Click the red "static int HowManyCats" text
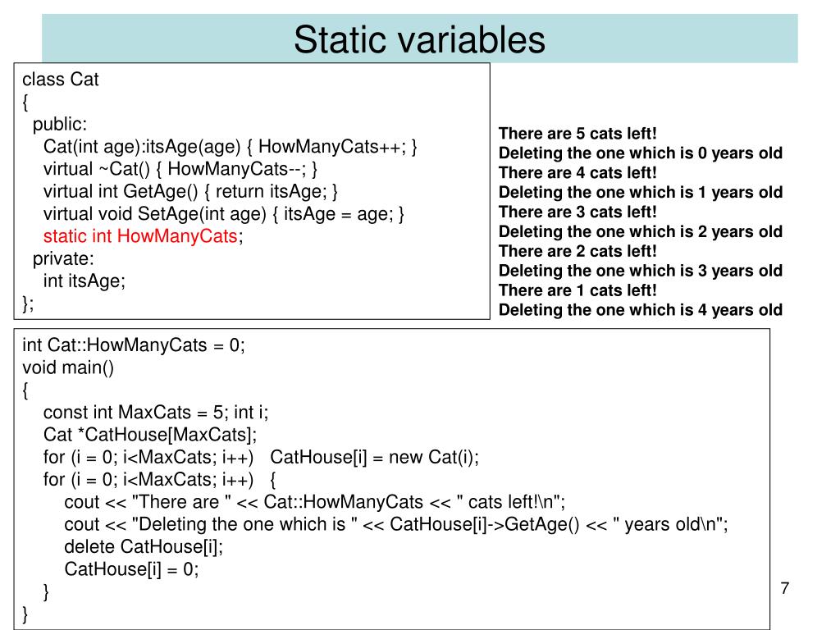840x630 pixels. (x=140, y=237)
